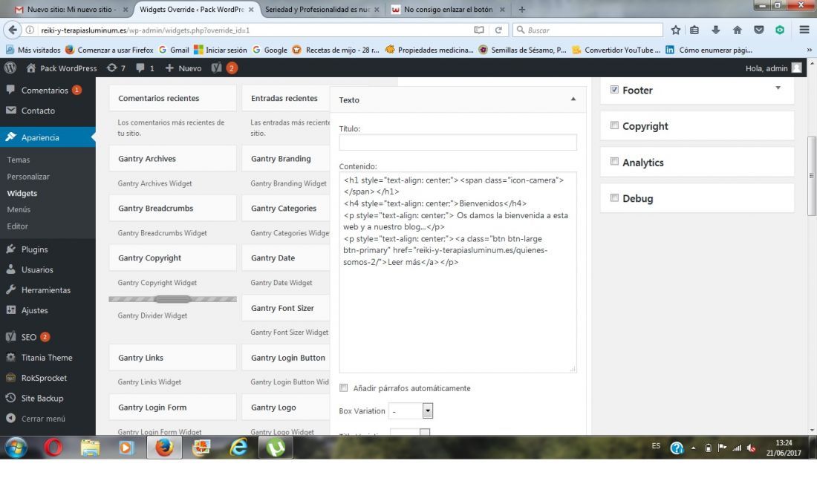Click inside the Contenido text area
The height and width of the screenshot is (504, 817).
coord(458,272)
